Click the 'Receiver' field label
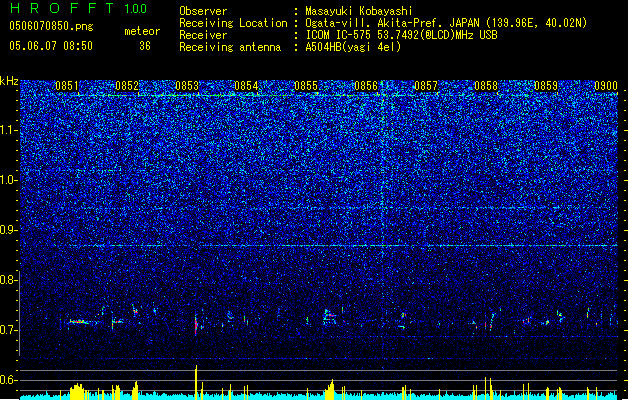The width and height of the screenshot is (629, 400). point(203,35)
